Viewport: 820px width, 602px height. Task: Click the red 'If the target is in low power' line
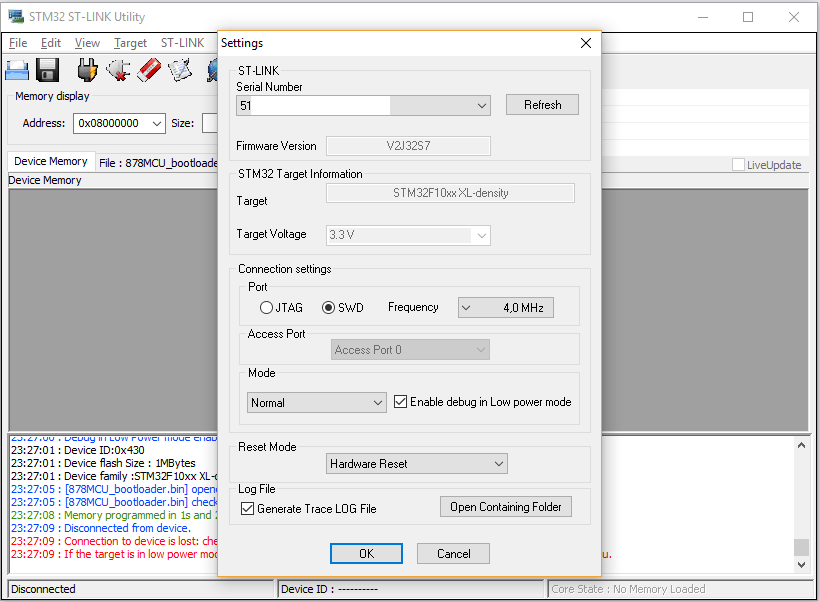[114, 554]
